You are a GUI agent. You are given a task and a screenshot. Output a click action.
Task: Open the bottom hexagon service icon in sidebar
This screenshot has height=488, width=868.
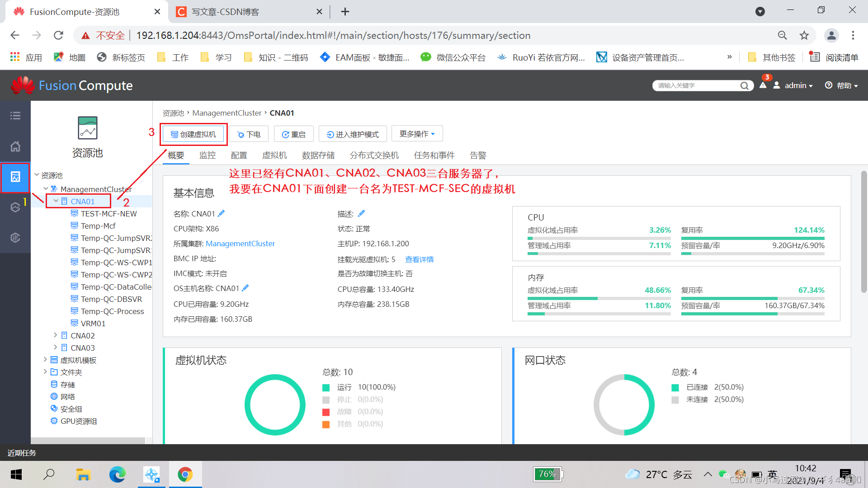tap(15, 237)
